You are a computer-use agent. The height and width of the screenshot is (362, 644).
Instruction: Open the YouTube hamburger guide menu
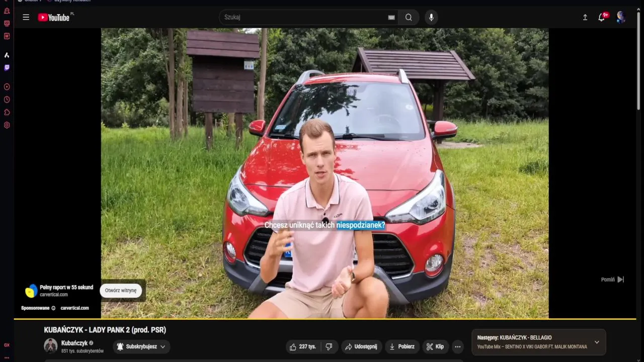26,17
